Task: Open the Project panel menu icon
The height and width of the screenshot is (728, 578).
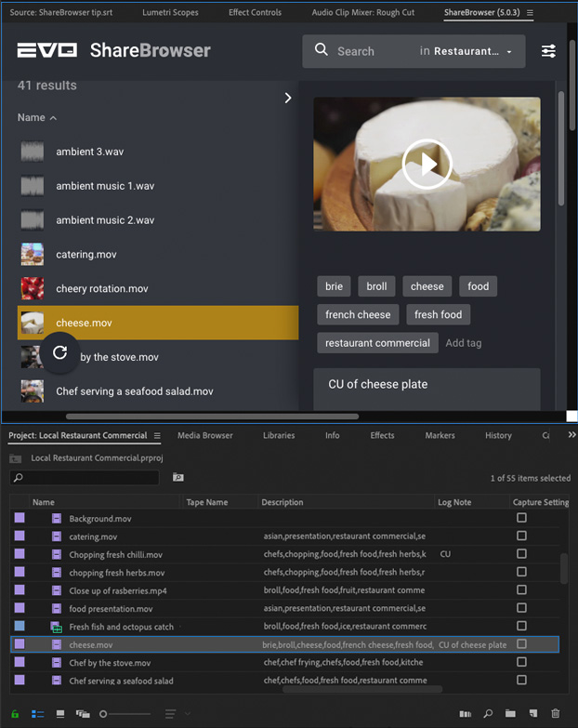Action: [x=157, y=435]
